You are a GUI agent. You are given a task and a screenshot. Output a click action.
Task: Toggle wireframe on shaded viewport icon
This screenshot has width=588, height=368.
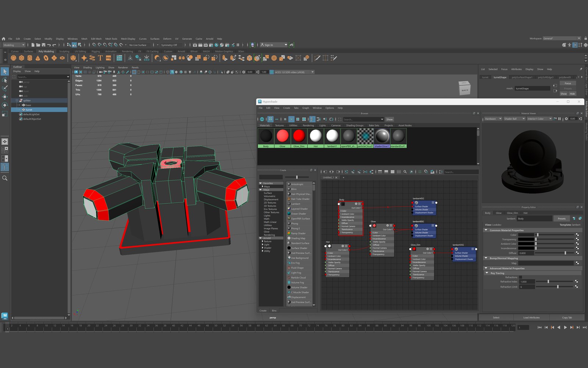click(181, 72)
